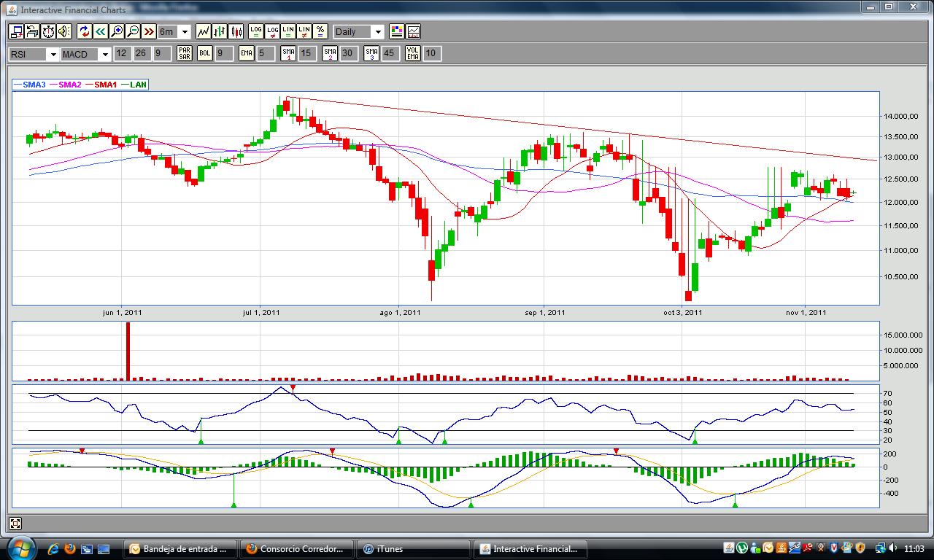
Task: Click the SMA 3 period field 45
Action: (390, 53)
